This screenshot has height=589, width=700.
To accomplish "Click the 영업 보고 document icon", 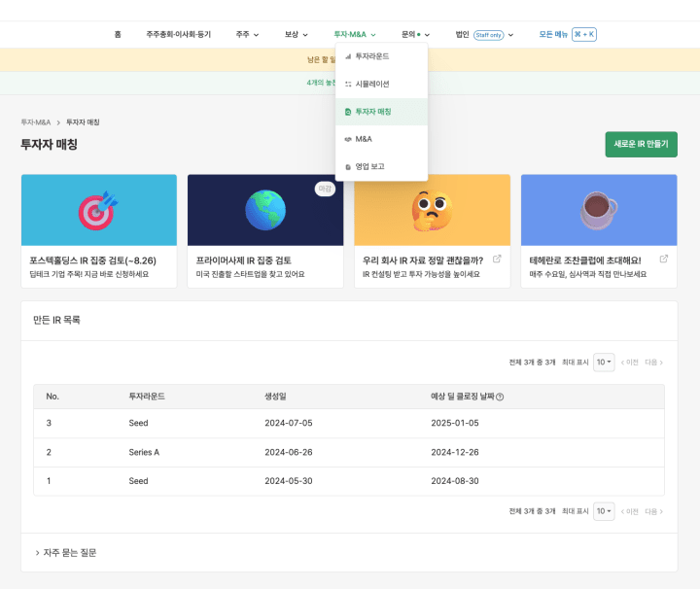I will click(x=348, y=167).
